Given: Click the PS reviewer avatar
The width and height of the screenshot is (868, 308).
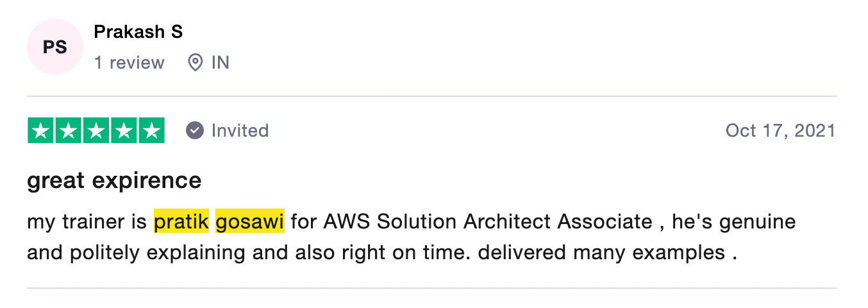Looking at the screenshot, I should coord(55,47).
